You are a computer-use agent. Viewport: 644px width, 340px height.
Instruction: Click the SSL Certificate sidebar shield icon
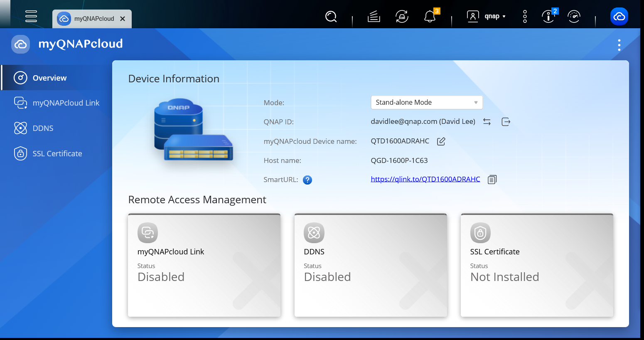click(20, 153)
